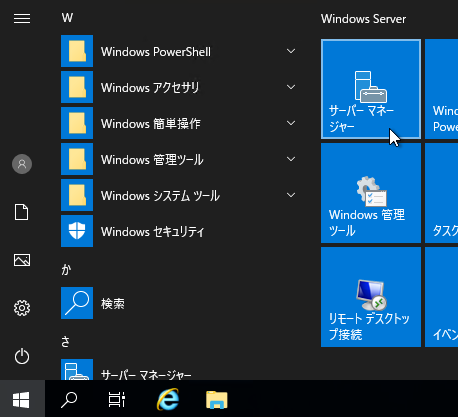Click the サーバー マネージャー list icon at bottom
This screenshot has width=458, height=417.
(x=77, y=369)
